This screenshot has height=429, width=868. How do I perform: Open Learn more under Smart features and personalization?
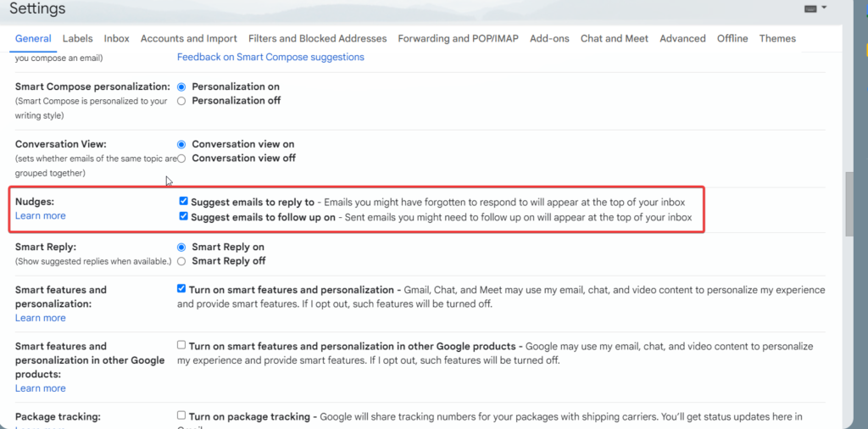41,318
